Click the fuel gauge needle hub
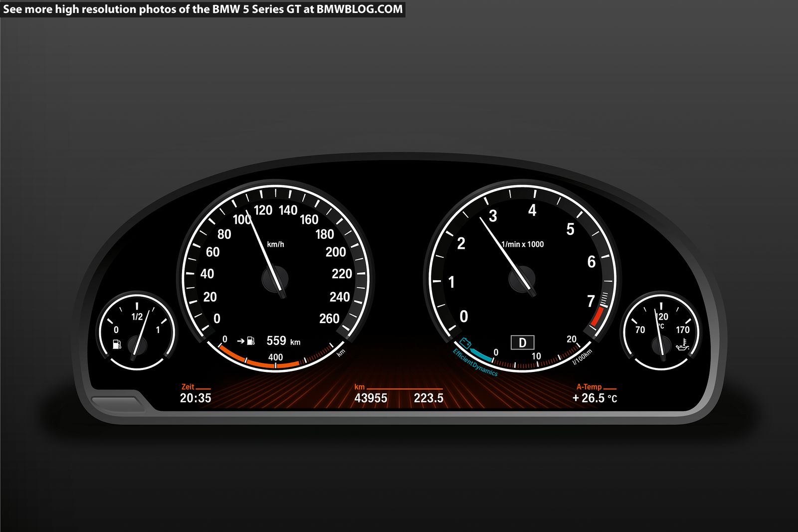Screen dimensions: 798x532 (137, 345)
